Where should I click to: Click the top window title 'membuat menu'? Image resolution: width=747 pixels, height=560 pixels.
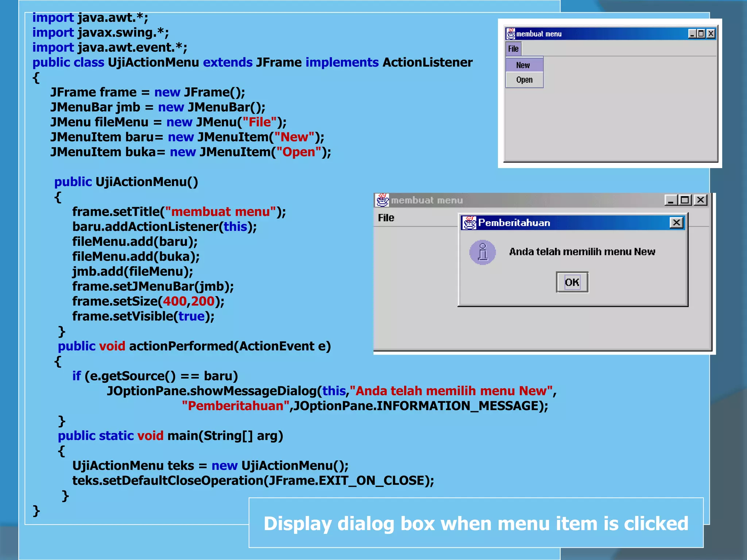(x=539, y=34)
